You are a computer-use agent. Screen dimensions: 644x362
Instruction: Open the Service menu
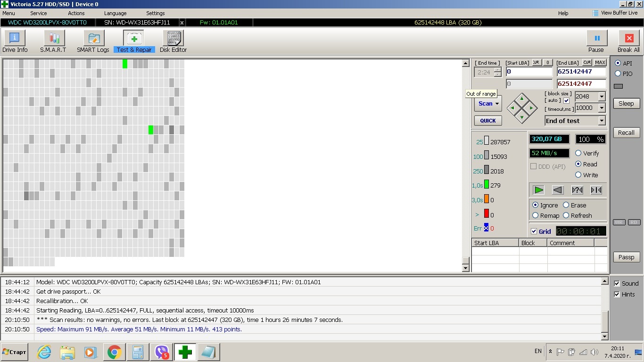click(39, 13)
